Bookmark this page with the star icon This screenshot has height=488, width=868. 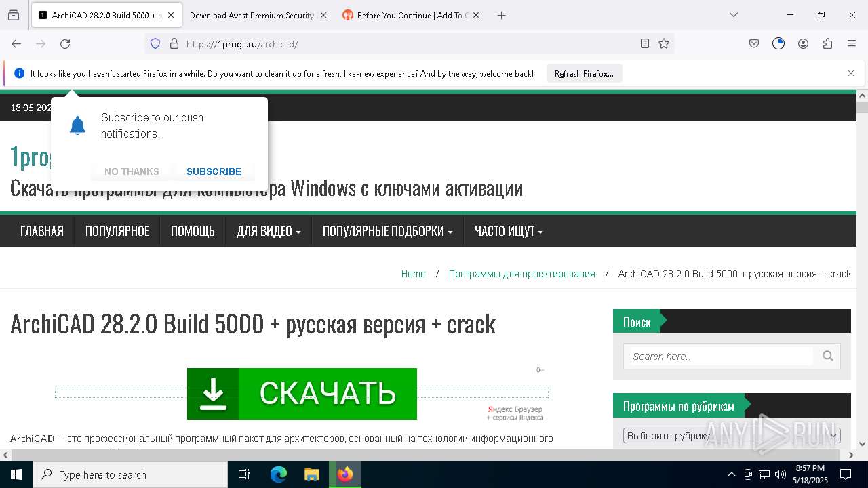tap(664, 43)
